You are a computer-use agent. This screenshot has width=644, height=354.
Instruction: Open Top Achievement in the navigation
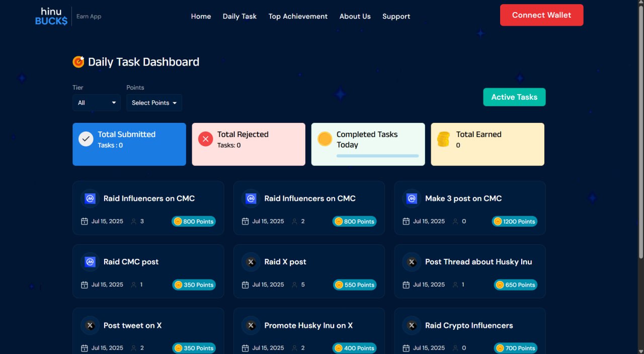(298, 16)
